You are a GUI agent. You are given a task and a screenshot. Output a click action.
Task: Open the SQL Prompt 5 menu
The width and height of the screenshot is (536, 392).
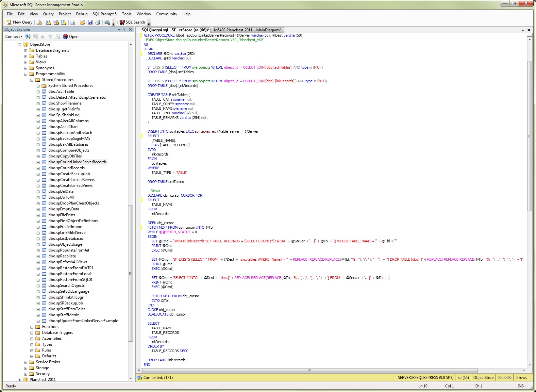[x=105, y=14]
